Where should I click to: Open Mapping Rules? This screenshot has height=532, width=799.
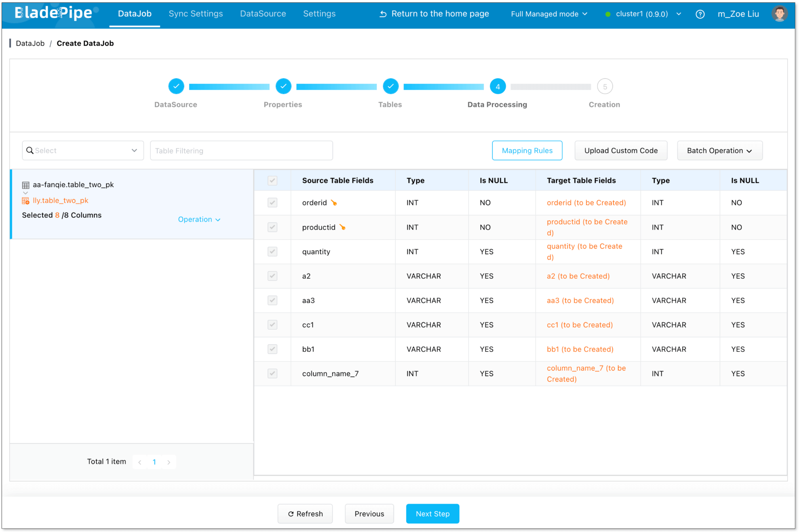527,150
